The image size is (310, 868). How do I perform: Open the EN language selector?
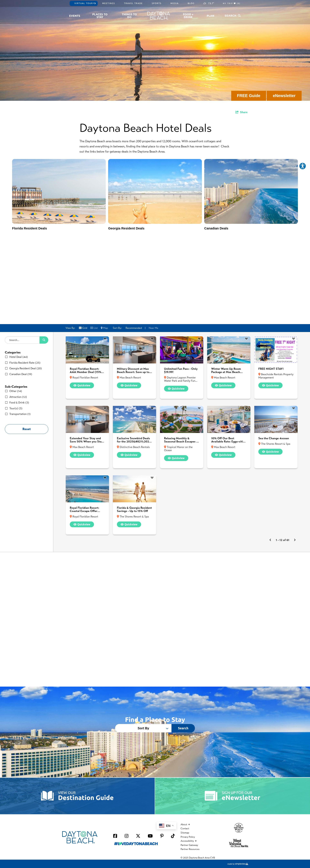tap(166, 826)
